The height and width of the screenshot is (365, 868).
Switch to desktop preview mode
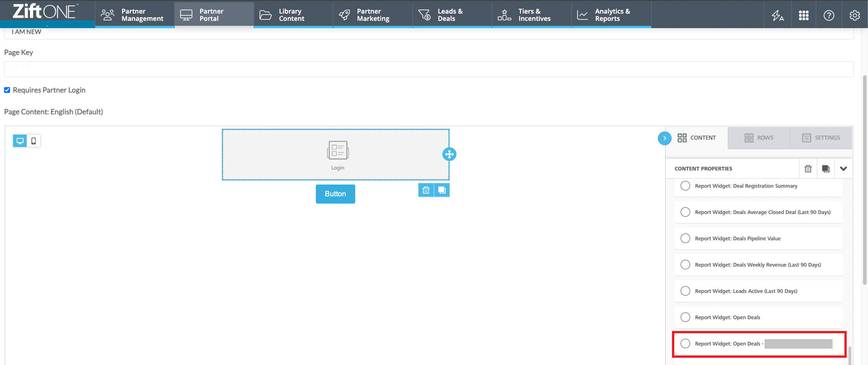[20, 141]
